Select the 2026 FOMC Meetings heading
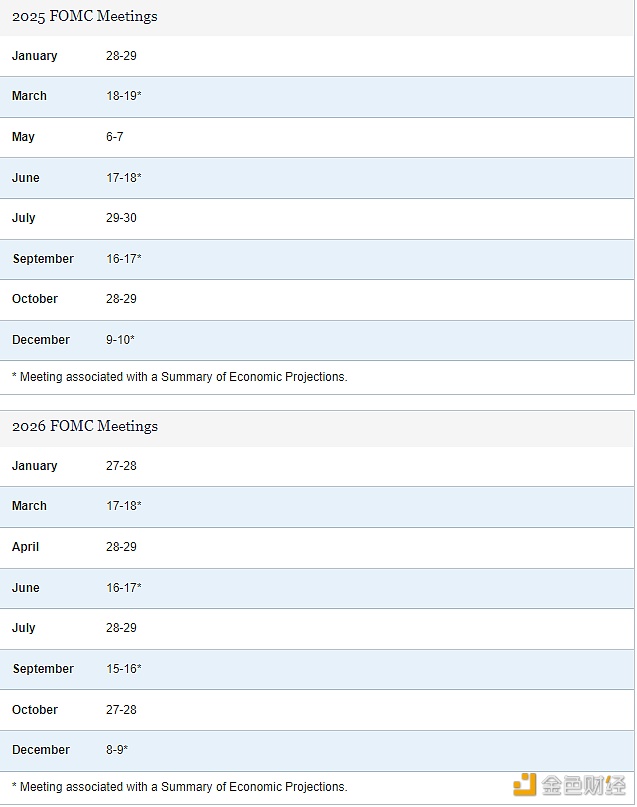The image size is (637, 807). [85, 426]
